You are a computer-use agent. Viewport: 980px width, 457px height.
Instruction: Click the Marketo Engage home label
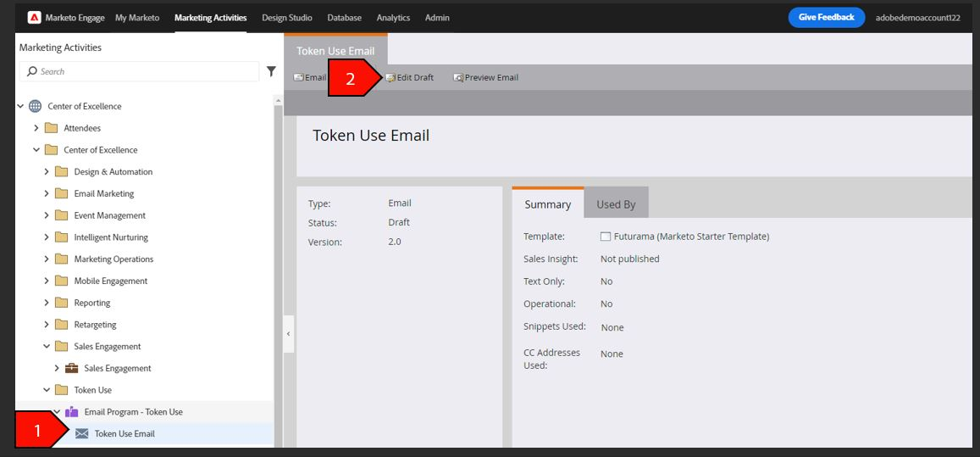[x=75, y=18]
